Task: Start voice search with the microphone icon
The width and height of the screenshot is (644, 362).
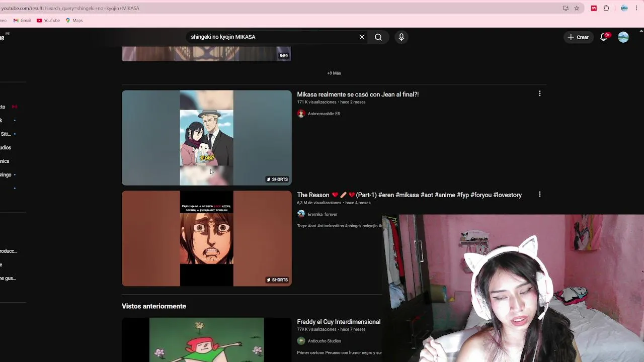Action: point(401,37)
